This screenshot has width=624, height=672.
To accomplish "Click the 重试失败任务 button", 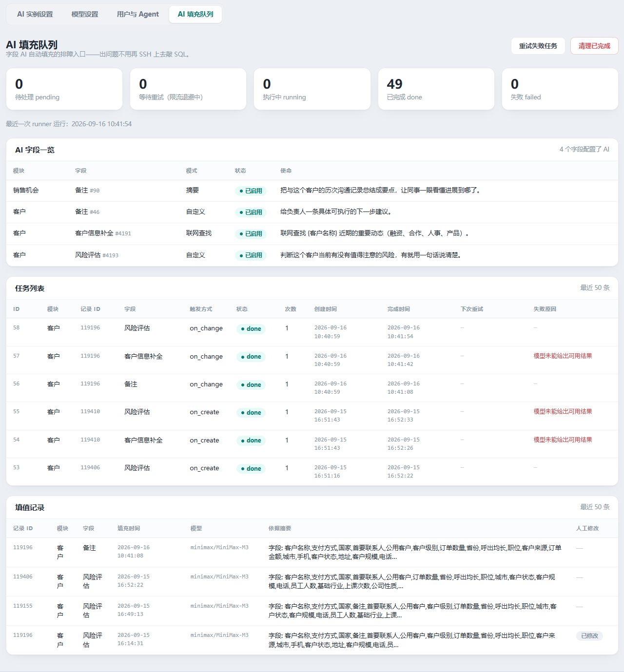I will tap(538, 46).
